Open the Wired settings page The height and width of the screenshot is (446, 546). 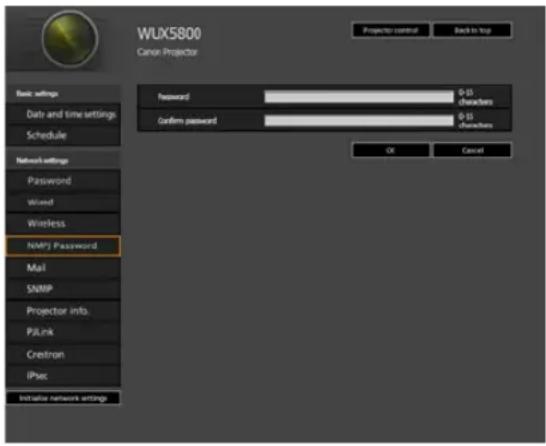tap(63, 202)
